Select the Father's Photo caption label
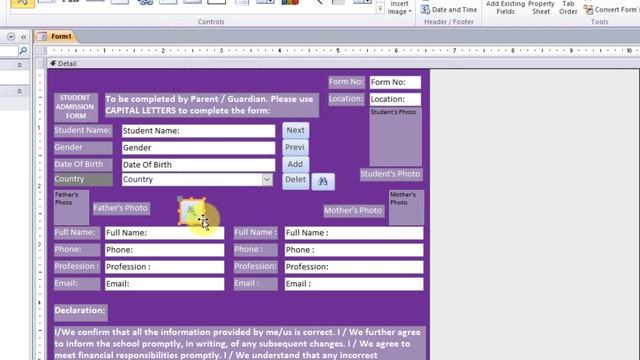Viewport: 640px width, 360px height. click(121, 208)
